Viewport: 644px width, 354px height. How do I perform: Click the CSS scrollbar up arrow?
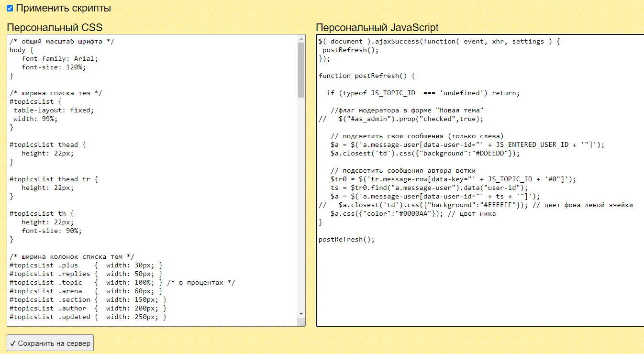(x=301, y=38)
